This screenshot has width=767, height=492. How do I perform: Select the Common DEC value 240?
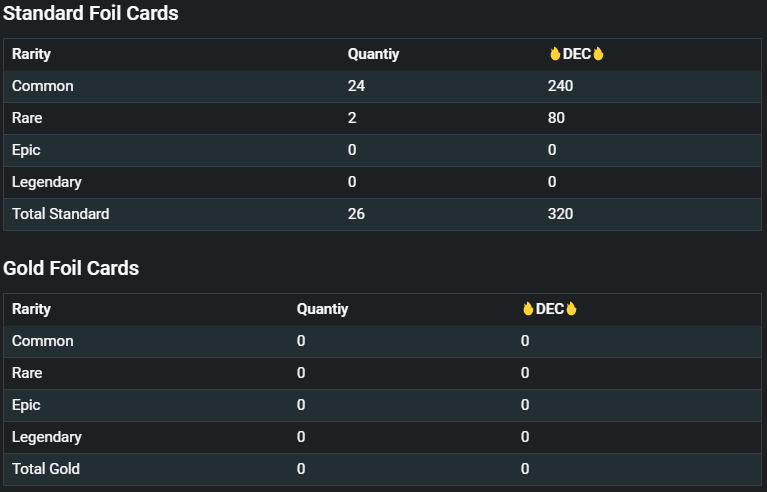coord(561,86)
